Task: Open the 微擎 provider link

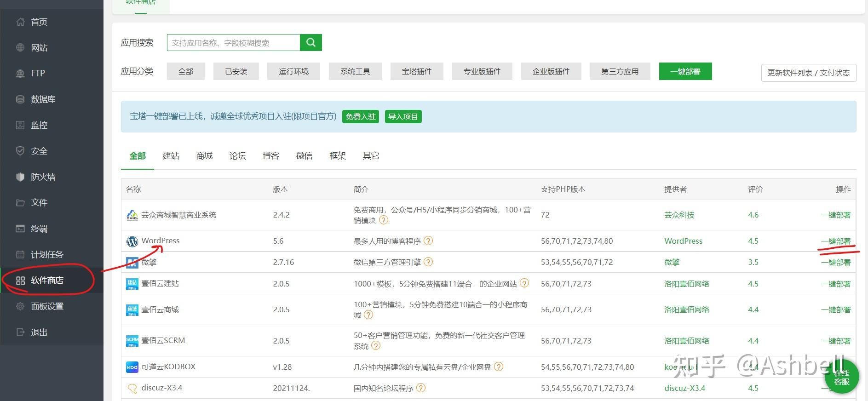Action: [672, 262]
